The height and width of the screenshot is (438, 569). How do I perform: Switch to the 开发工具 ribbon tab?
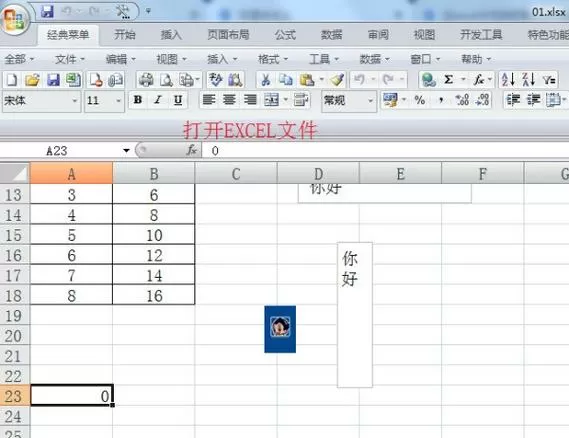(x=481, y=35)
